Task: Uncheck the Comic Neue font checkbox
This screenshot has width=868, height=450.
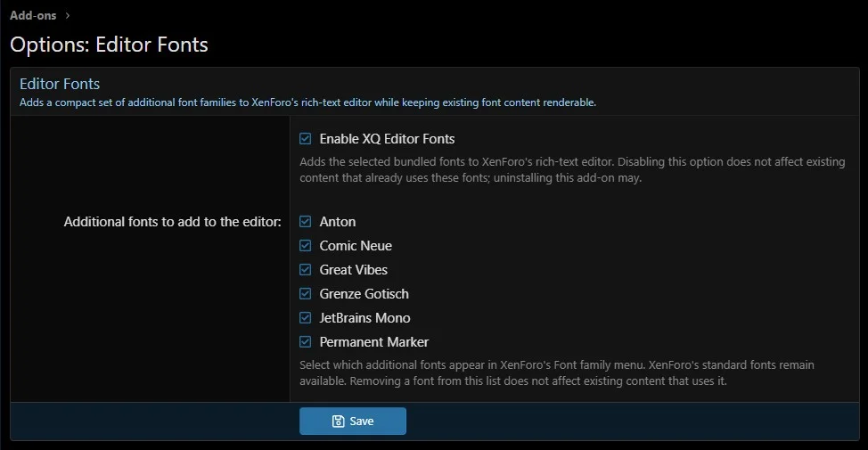Action: coord(305,245)
